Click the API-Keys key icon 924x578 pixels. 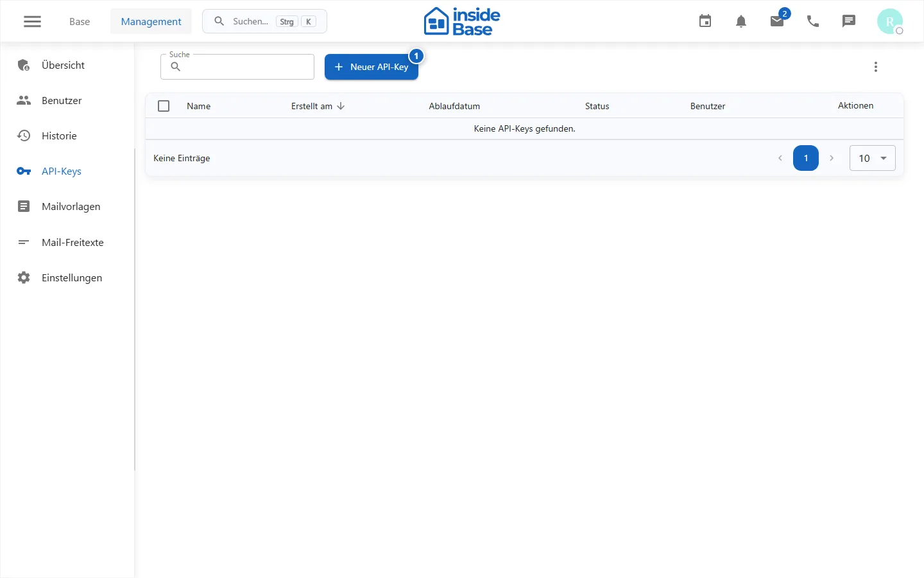pyautogui.click(x=24, y=171)
